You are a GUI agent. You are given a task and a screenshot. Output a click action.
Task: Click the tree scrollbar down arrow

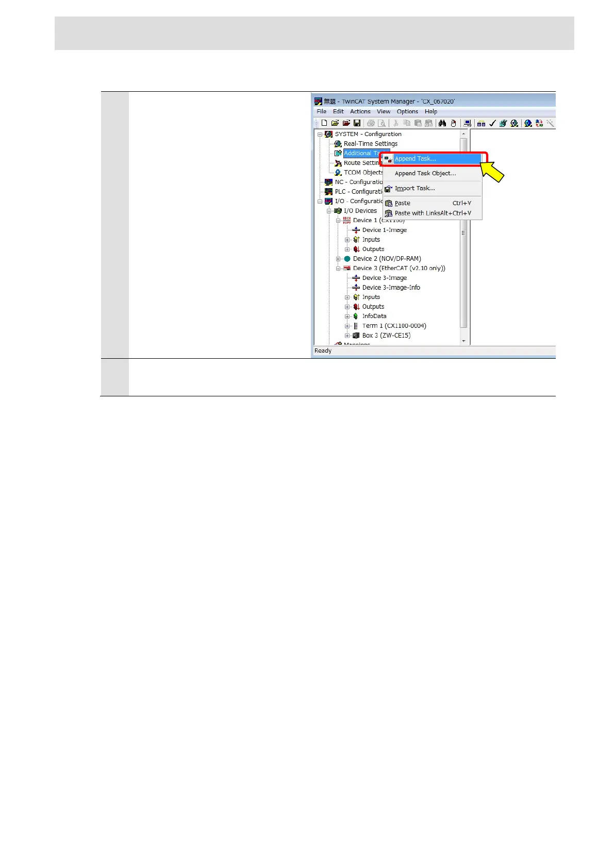[x=463, y=341]
